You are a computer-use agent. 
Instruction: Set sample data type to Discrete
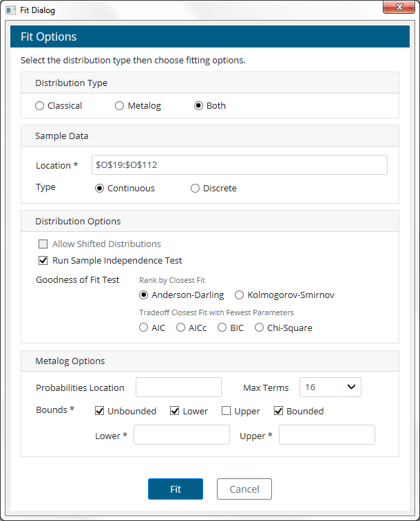pos(196,189)
